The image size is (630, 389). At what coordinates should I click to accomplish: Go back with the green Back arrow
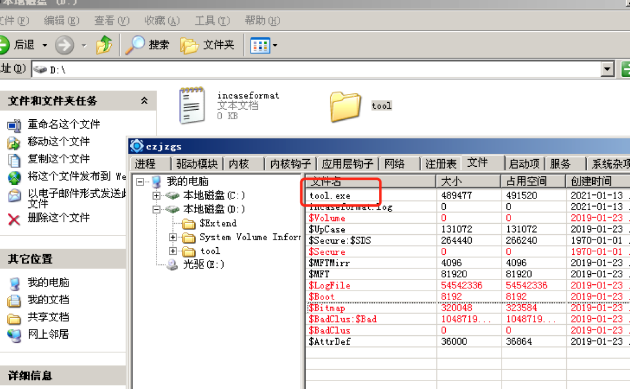coord(4,45)
